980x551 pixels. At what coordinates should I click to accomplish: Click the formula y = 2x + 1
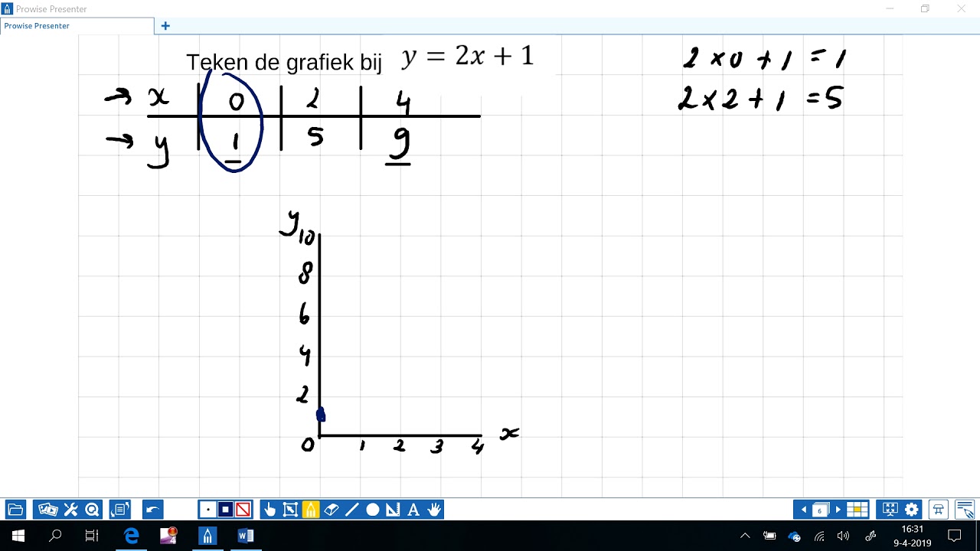467,57
